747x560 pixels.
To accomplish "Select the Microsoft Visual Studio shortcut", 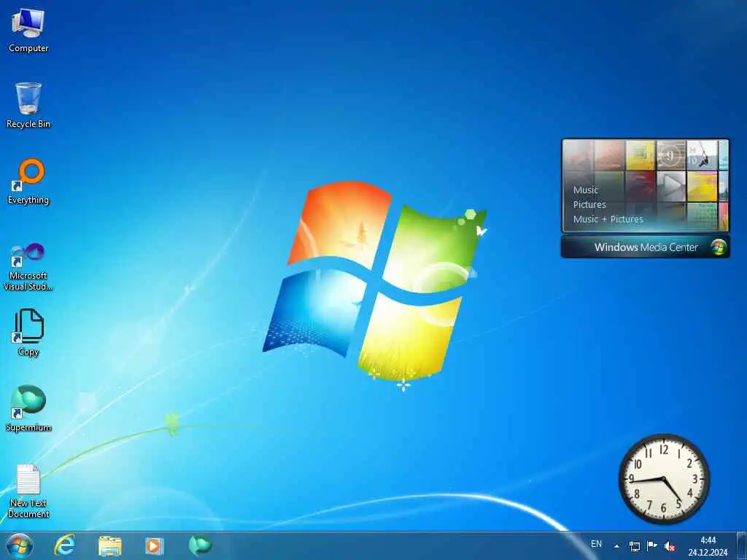I will click(28, 267).
